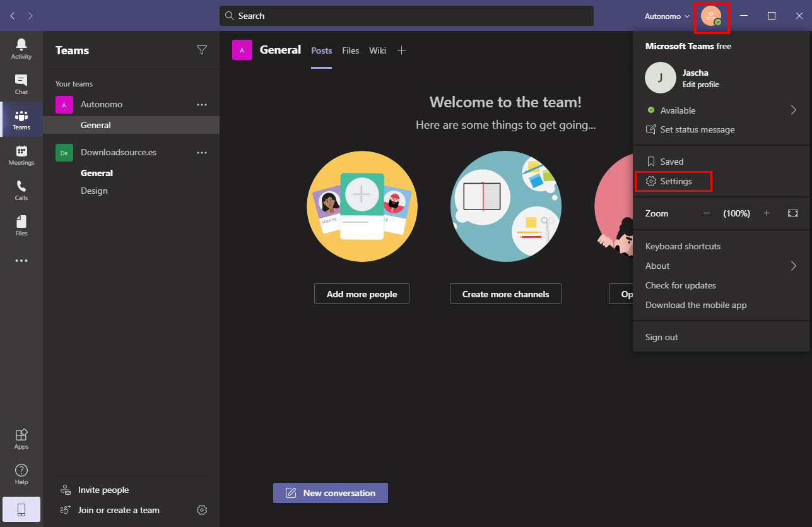
Task: Click the Downloadsource.es team avatar
Action: [x=64, y=153]
